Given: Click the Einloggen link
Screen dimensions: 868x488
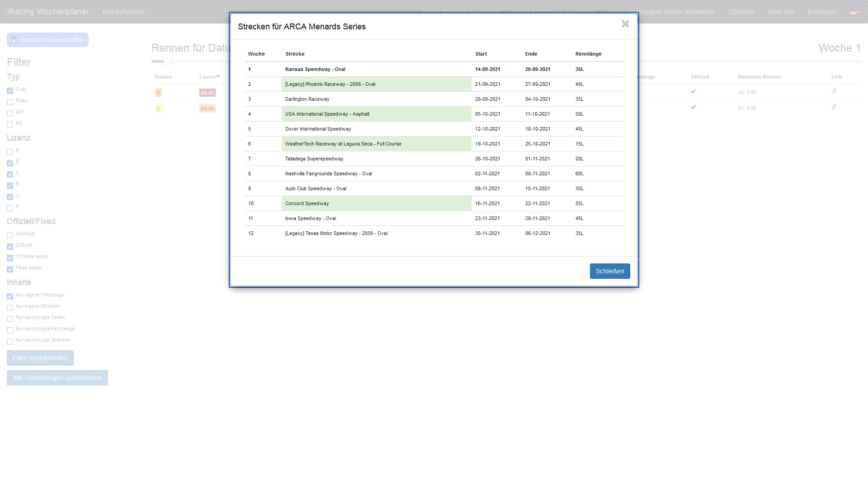Looking at the screenshot, I should (x=821, y=12).
